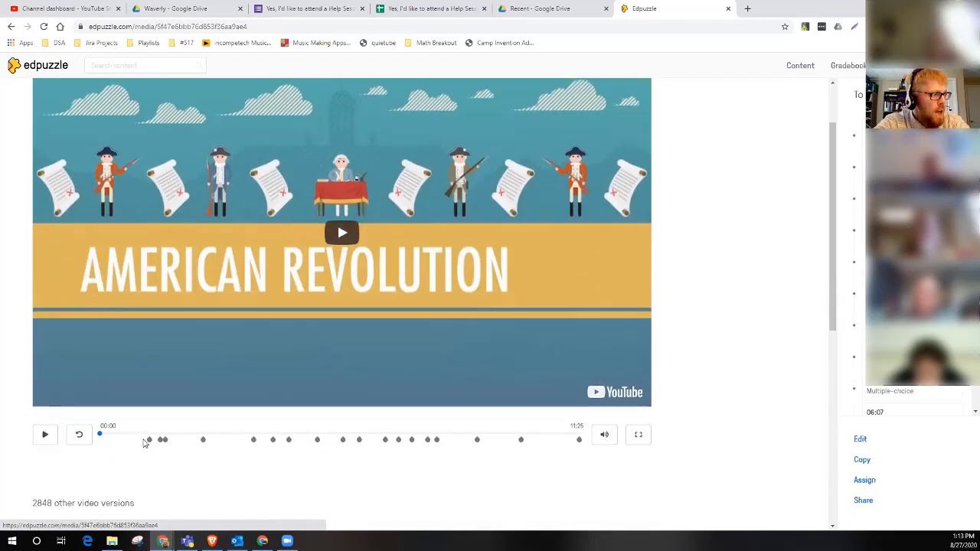Open Microsoft Teams from the taskbar
The width and height of the screenshot is (980, 551).
pos(188,541)
